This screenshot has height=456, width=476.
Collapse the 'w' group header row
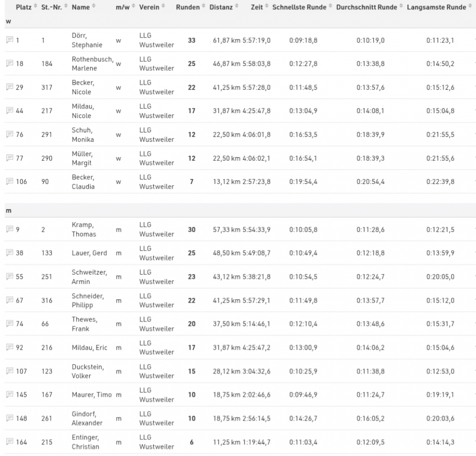tap(8, 21)
